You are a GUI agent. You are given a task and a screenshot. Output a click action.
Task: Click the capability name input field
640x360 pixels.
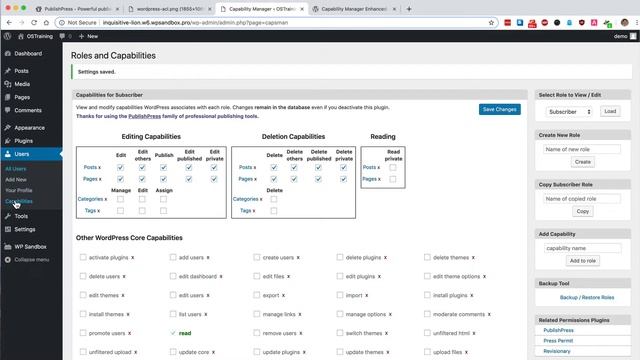pyautogui.click(x=582, y=248)
